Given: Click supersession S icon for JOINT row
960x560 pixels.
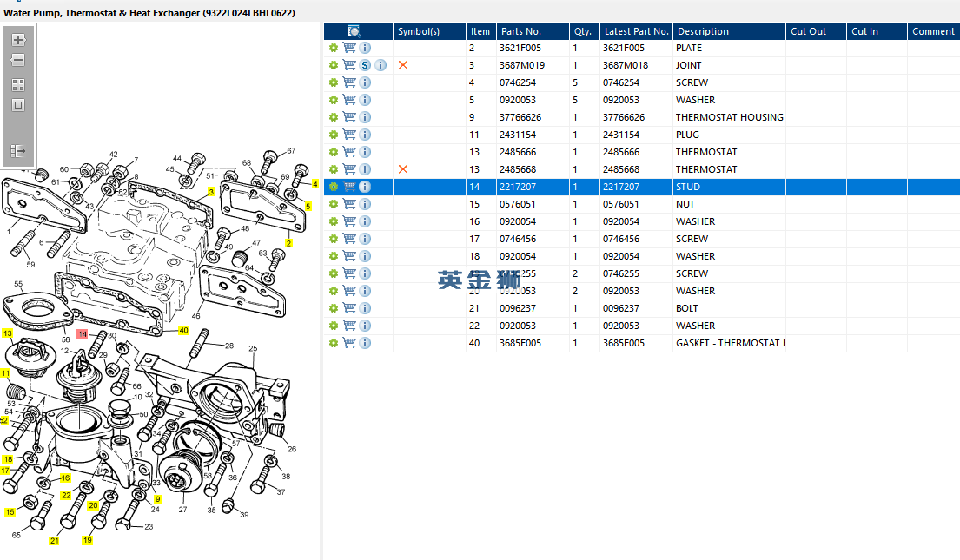Looking at the screenshot, I should coord(365,65).
